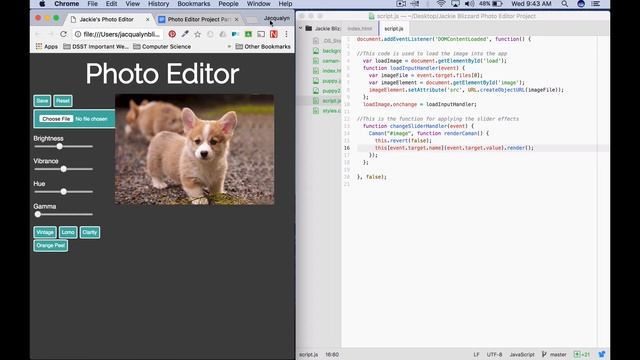Open the volume control in the menu bar
640x360 pixels.
(x=469, y=4)
